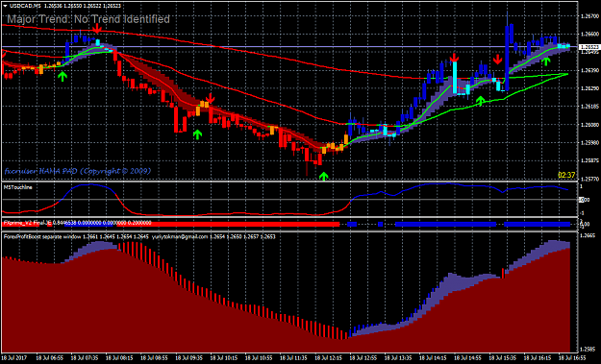Click the '18 Jul 10:15' time label

pos(225,358)
